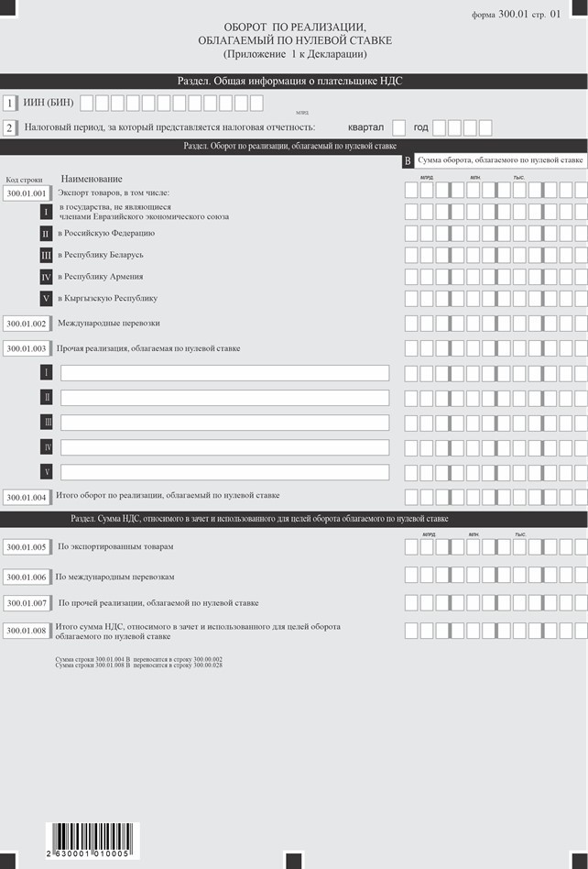Image resolution: width=588 pixels, height=869 pixels.
Task: Click the number 1 marker beside ИИН (БИН)
Action: (9, 104)
